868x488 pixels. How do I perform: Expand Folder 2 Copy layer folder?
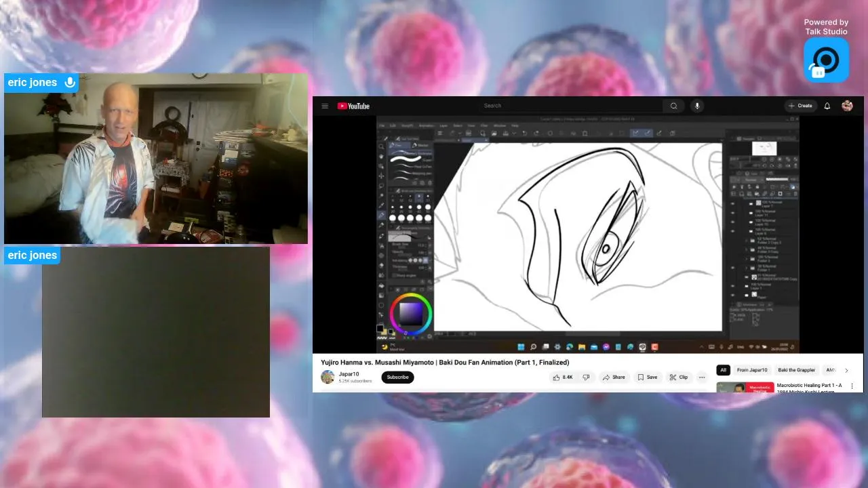coord(746,249)
